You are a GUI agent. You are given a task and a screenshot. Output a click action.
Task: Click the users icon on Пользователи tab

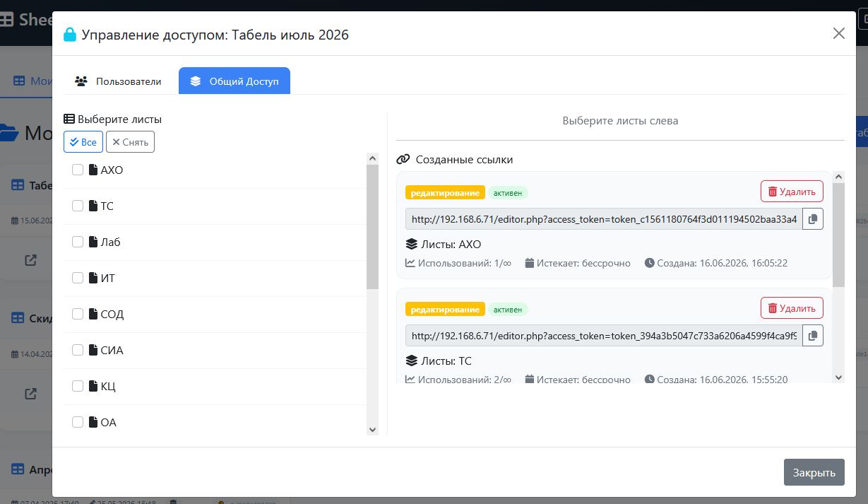81,81
